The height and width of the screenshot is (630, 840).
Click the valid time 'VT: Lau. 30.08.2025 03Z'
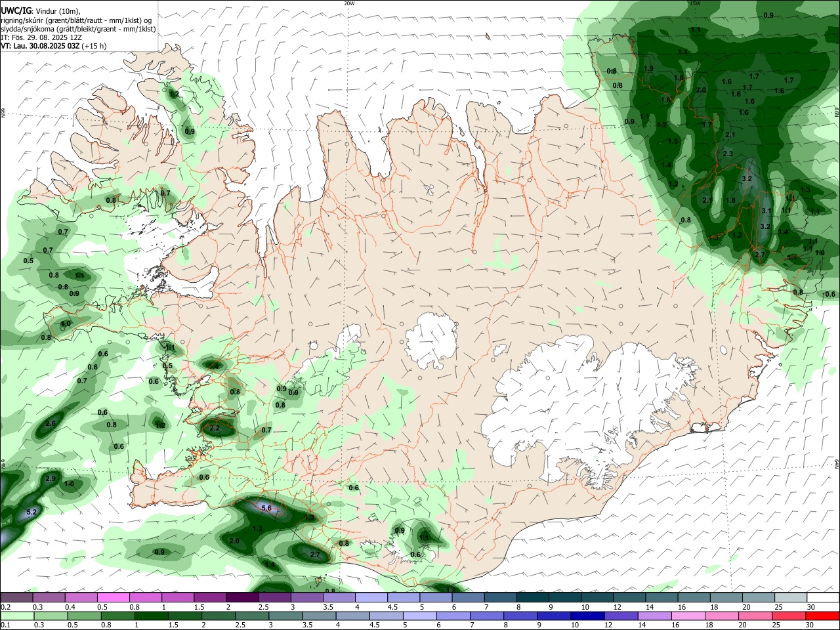click(40, 46)
